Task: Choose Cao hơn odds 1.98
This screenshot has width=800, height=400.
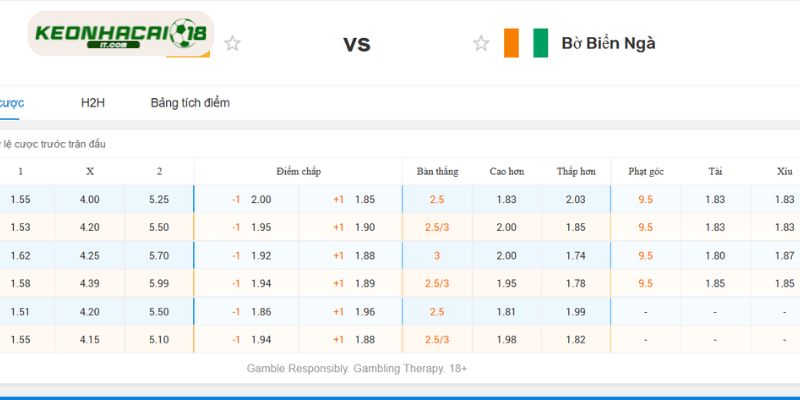Action: (507, 340)
